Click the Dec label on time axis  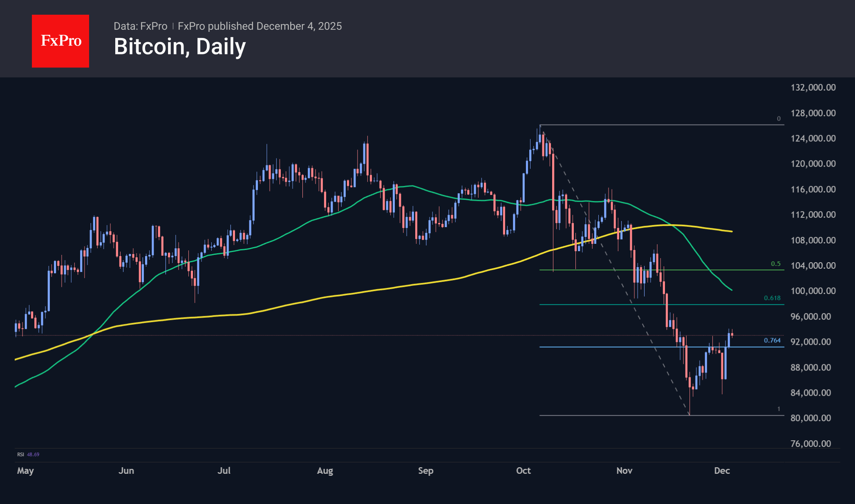722,471
